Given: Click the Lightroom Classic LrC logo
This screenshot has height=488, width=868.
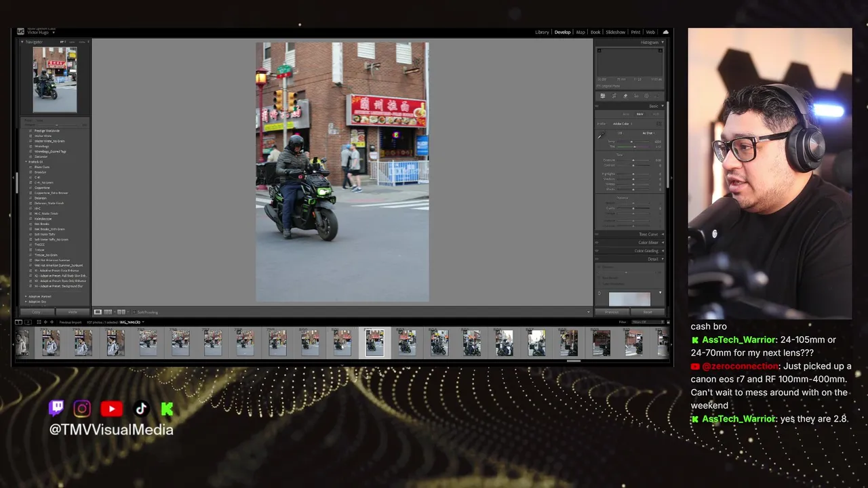Looking at the screenshot, I should coord(20,31).
